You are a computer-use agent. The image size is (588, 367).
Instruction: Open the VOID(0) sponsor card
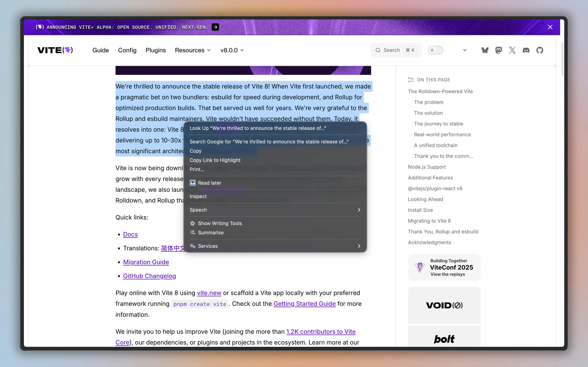(x=444, y=305)
